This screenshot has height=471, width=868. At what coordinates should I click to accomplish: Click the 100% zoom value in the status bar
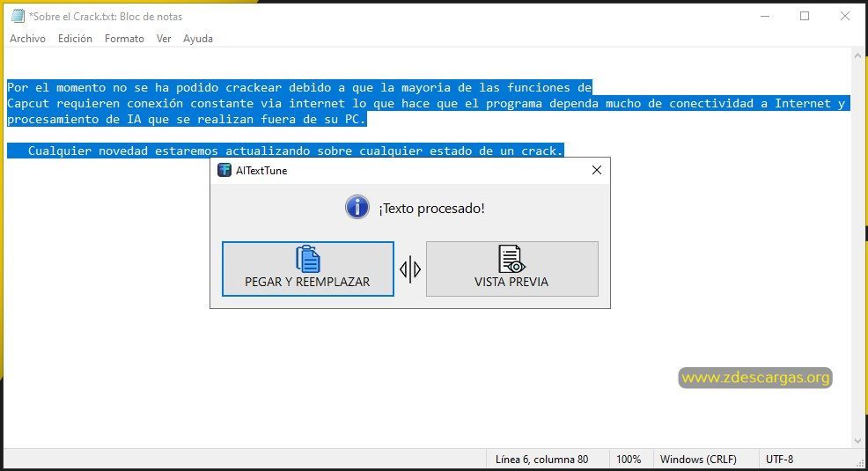629,460
